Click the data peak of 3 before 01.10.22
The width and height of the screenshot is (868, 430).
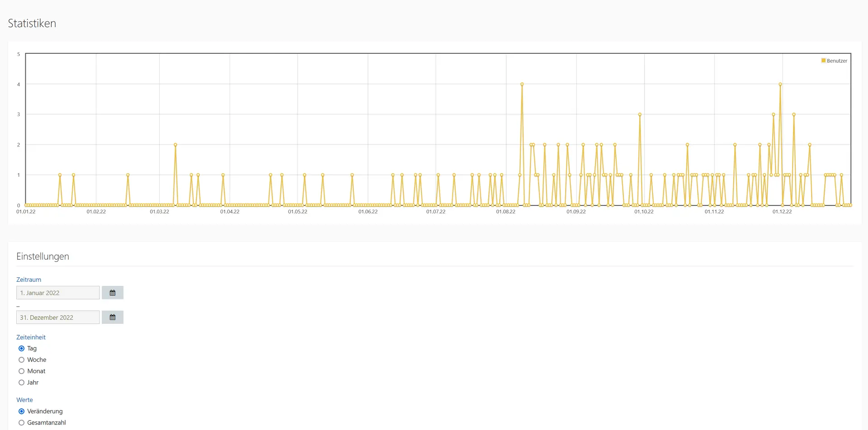[x=640, y=114]
